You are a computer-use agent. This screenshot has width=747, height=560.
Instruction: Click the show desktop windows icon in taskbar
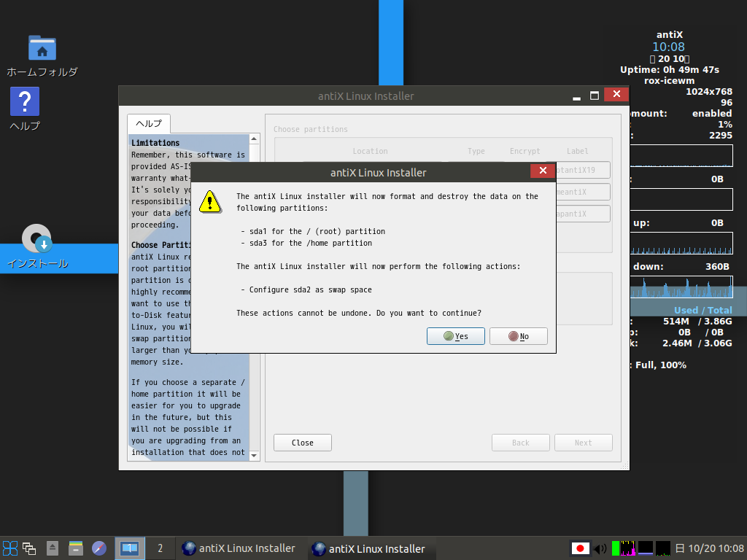29,548
